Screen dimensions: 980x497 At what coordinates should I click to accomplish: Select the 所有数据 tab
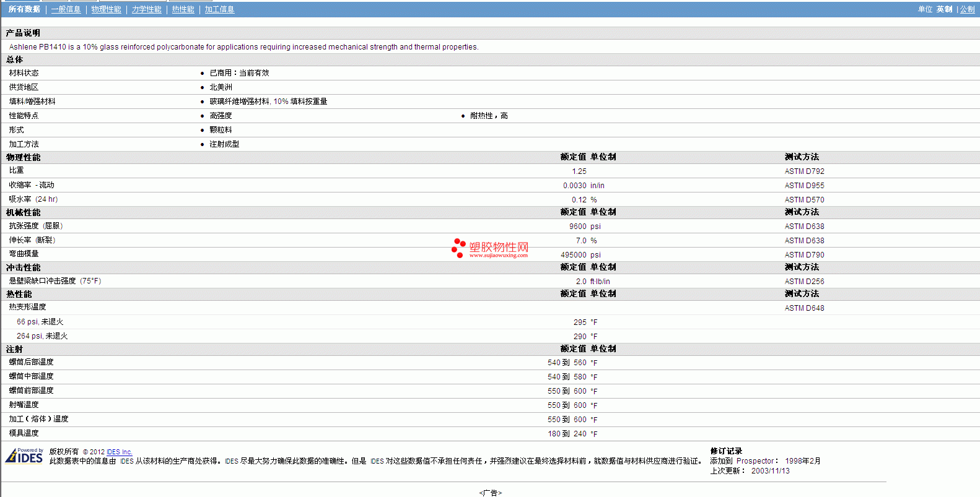(24, 9)
